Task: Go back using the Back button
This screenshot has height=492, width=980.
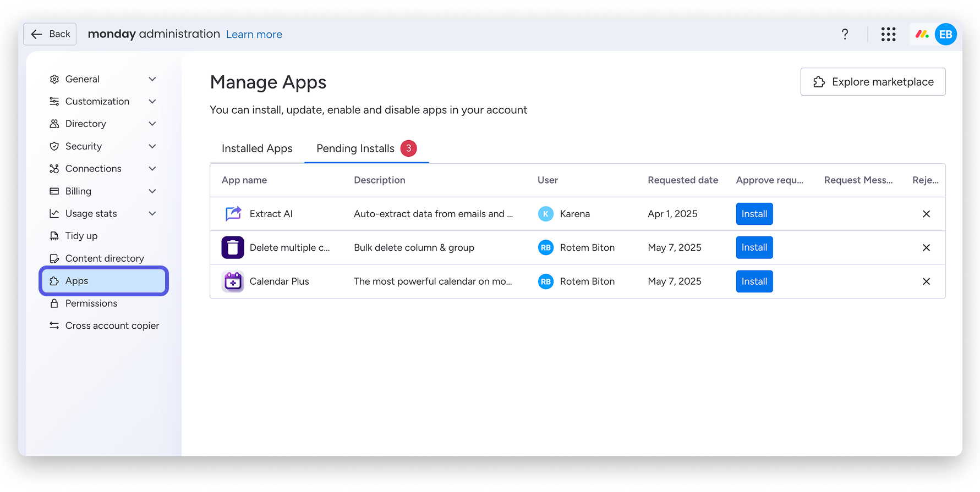Action: point(50,34)
